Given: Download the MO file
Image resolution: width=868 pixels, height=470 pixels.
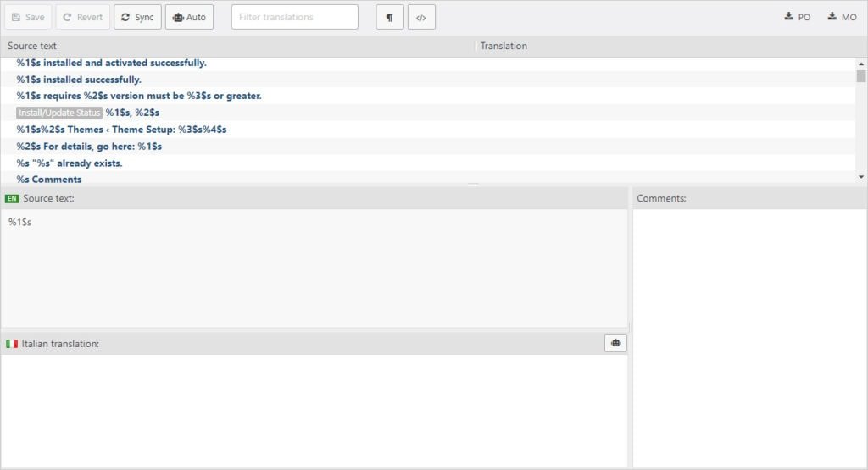Looking at the screenshot, I should click(842, 17).
